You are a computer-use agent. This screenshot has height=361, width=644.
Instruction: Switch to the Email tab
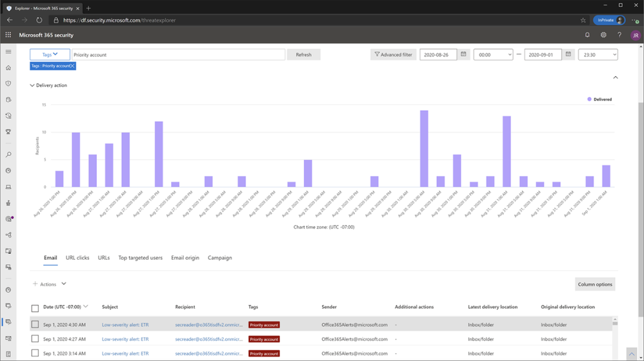(50, 258)
